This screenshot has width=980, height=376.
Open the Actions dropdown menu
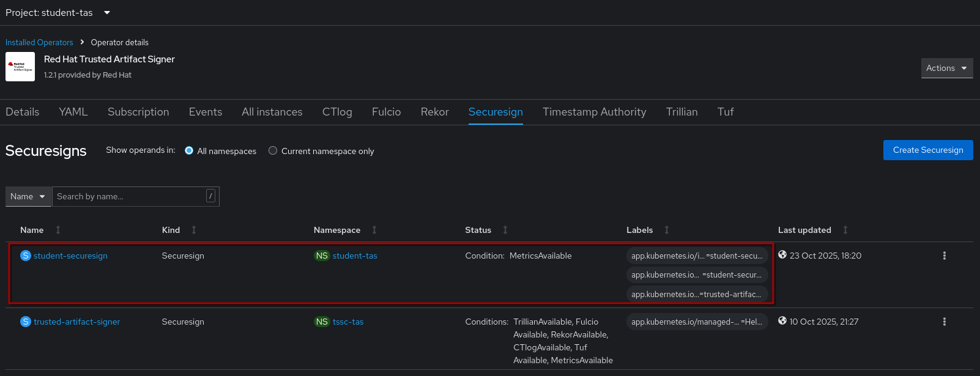point(947,68)
